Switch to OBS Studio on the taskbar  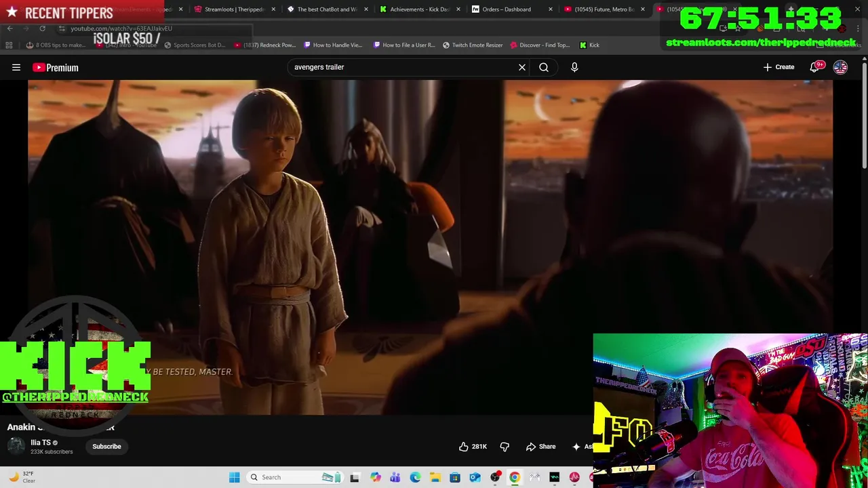point(495,477)
